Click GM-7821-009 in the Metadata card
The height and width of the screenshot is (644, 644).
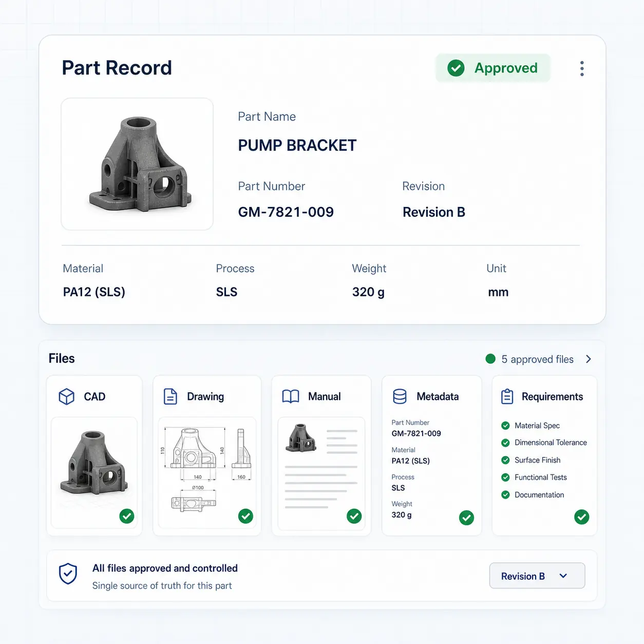[x=416, y=433]
